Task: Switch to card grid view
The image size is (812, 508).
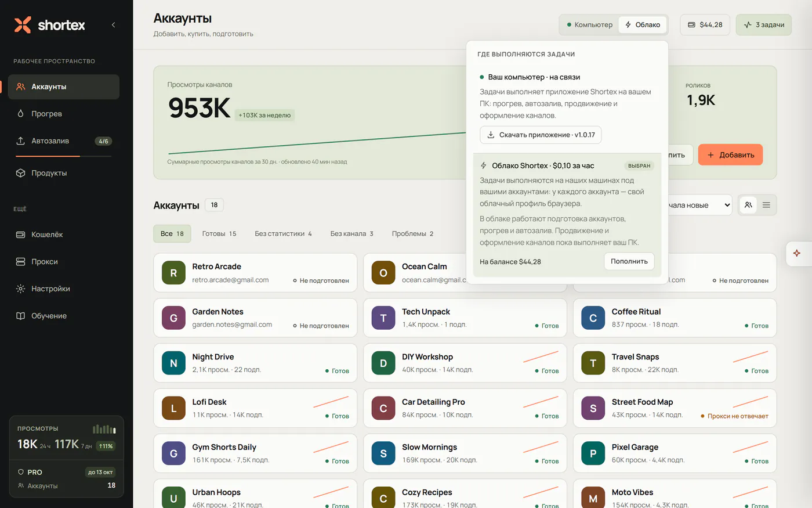Action: [x=748, y=205]
